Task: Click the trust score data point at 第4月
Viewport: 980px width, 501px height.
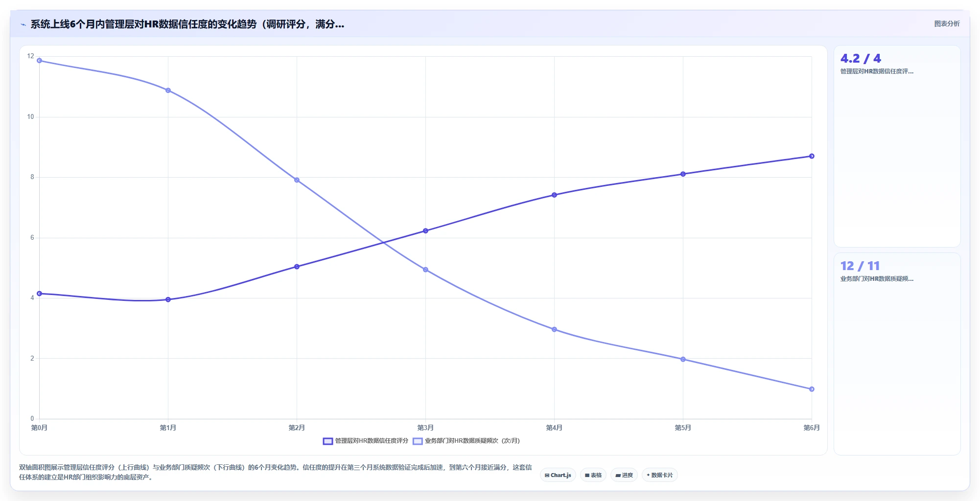Action: [554, 195]
